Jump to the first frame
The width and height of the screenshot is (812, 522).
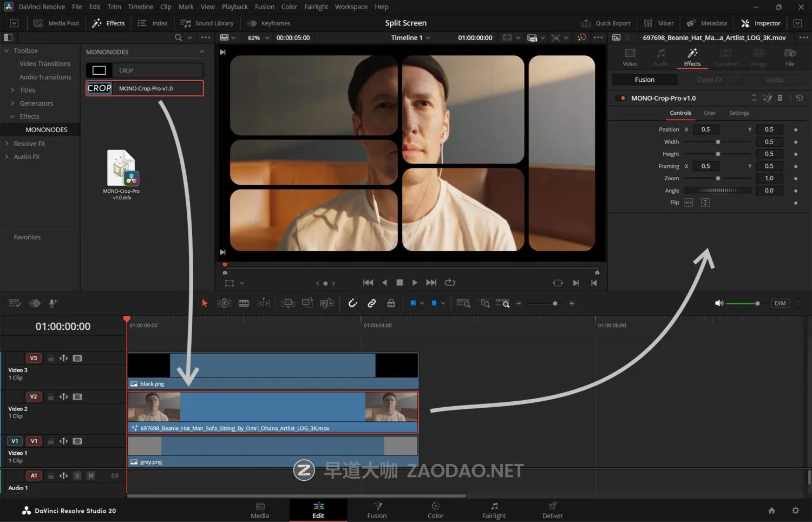(x=368, y=283)
